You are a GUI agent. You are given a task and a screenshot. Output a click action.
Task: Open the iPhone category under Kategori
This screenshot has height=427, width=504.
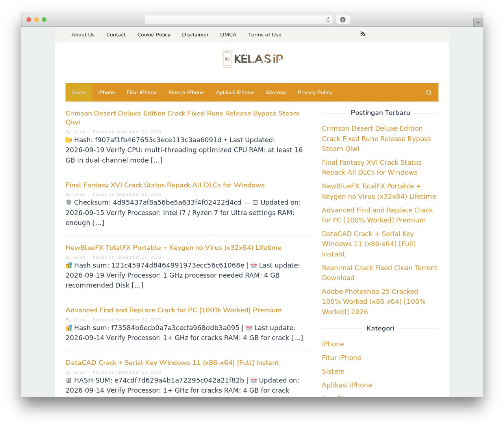(333, 344)
